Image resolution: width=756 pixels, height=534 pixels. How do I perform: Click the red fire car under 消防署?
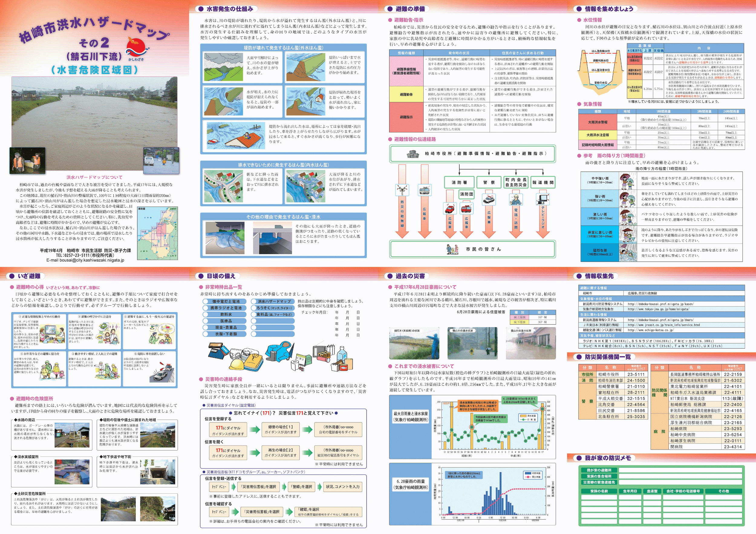tap(450, 208)
